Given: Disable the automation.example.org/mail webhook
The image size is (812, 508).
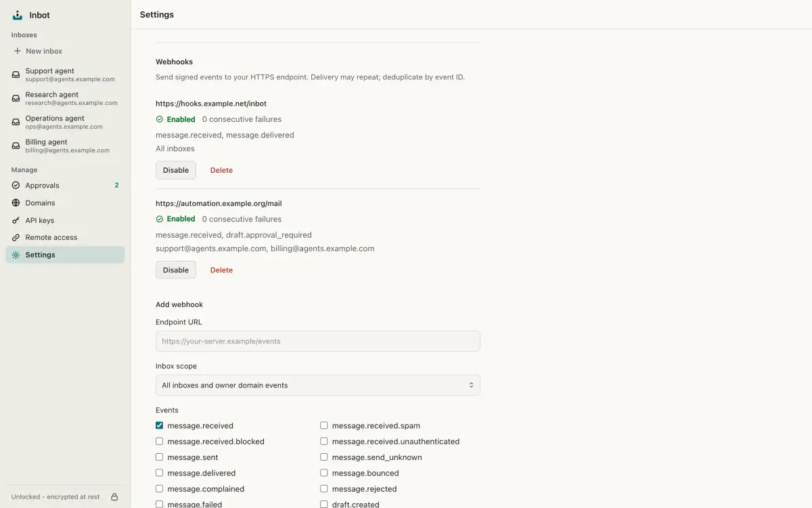Looking at the screenshot, I should [x=176, y=270].
